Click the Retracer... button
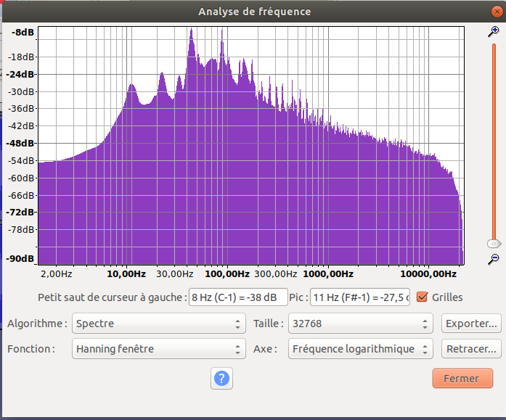This screenshot has width=506, height=420. coord(471,349)
